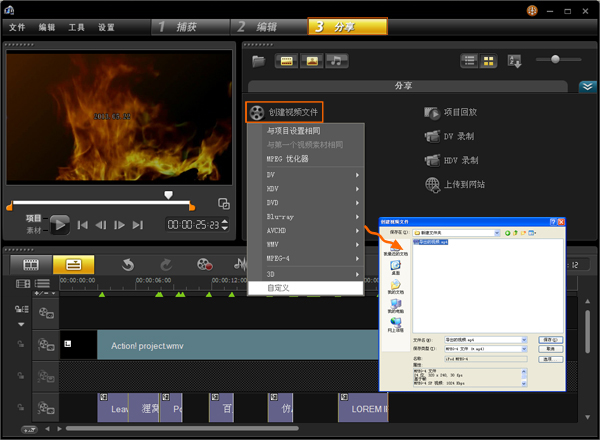Screen dimensions: 600x440
Task: Sort library clips with sort icon
Action: pos(514,61)
